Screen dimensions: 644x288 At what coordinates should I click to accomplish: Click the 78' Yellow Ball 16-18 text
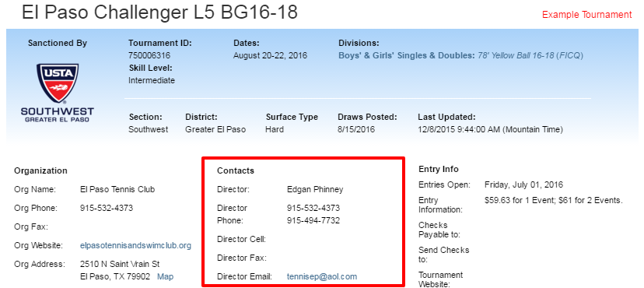[516, 55]
